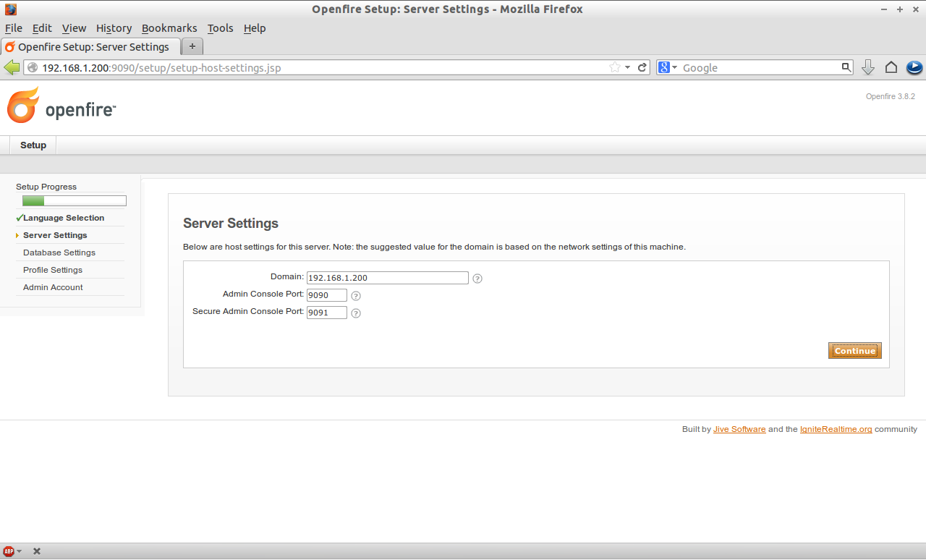
Task: Show help for the Domain field
Action: coord(477,279)
